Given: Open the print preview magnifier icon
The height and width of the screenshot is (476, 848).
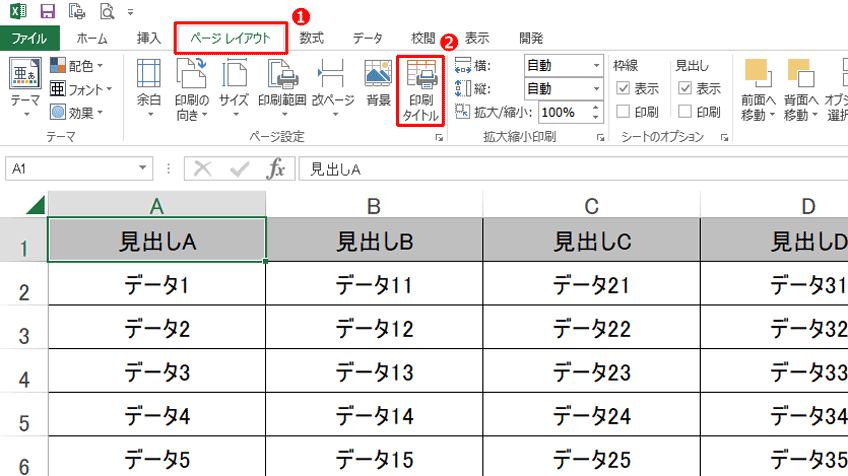Looking at the screenshot, I should (107, 11).
